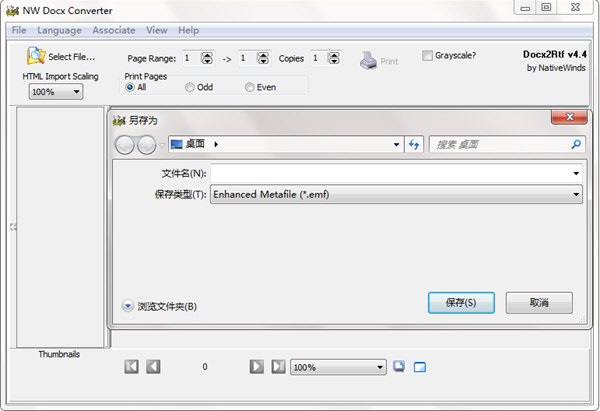The height and width of the screenshot is (411, 600).
Task: Click the 取消 cancel button
Action: 539,303
